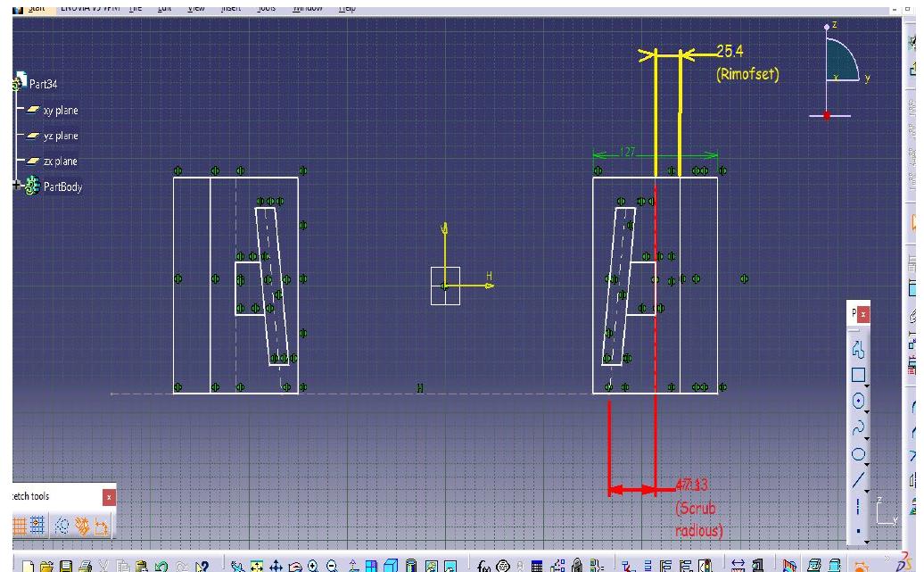Toggle the Grid display in Sketch tools
Viewport: 924px width, 572px height.
(x=19, y=526)
